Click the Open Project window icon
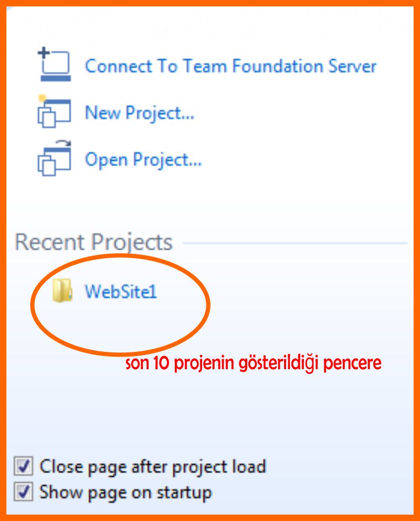The width and height of the screenshot is (420, 521). [54, 158]
